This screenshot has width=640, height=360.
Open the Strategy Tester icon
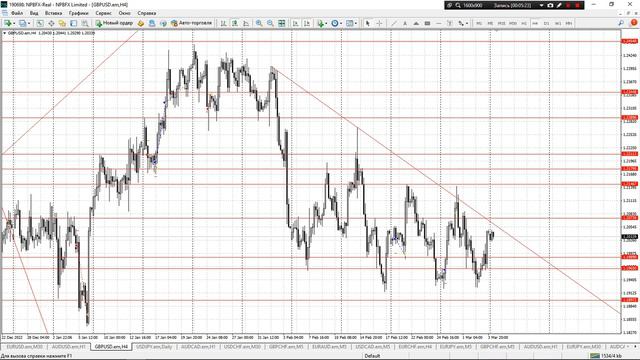[x=85, y=23]
